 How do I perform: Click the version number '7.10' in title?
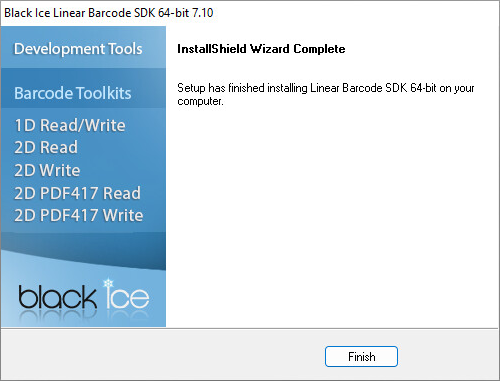click(203, 13)
